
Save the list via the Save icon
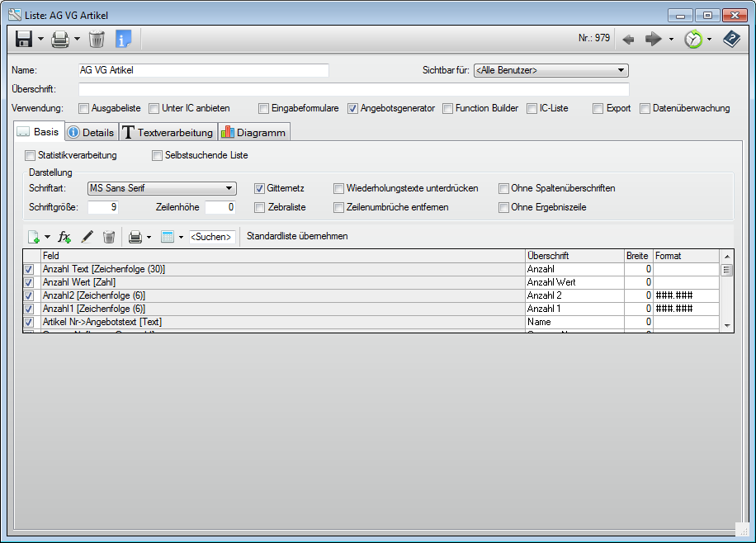coord(22,38)
